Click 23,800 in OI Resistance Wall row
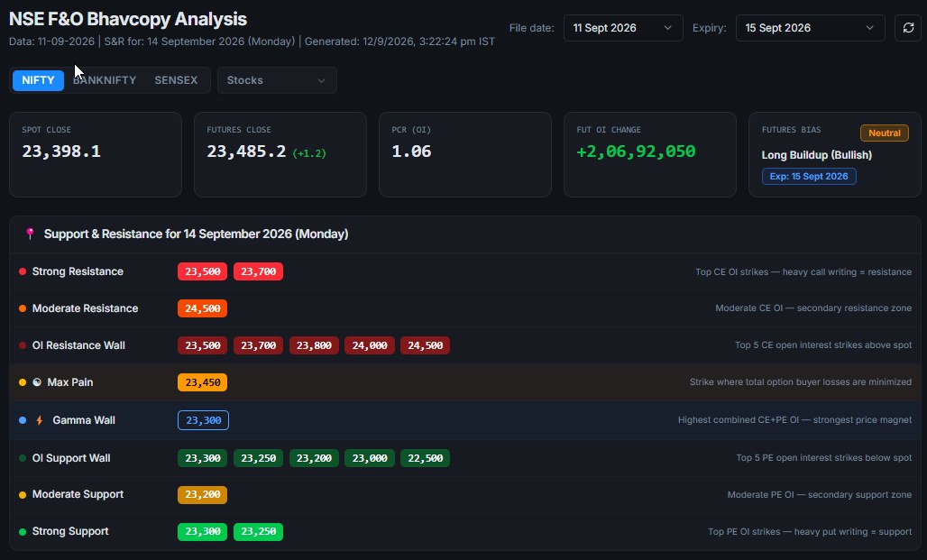 click(x=314, y=345)
